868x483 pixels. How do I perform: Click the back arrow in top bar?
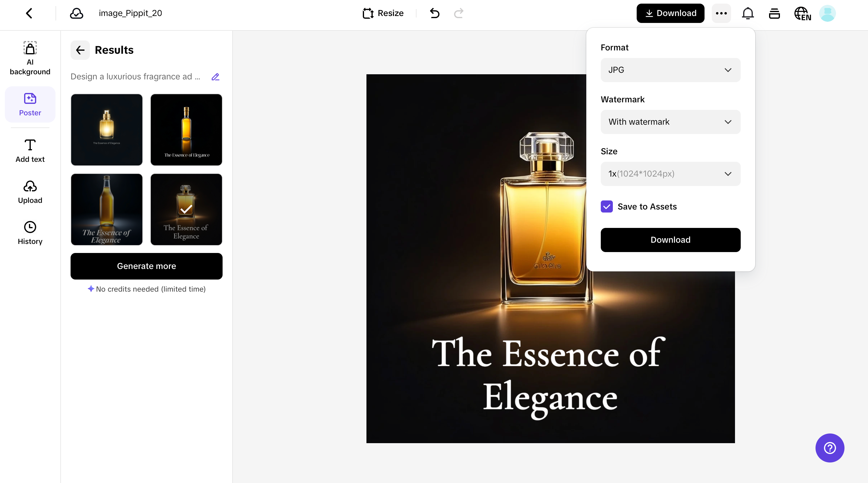[29, 13]
